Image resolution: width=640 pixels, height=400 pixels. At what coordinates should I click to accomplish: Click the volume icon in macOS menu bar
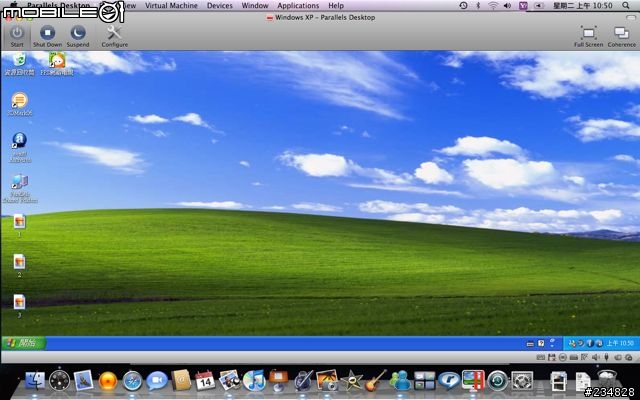(x=507, y=6)
